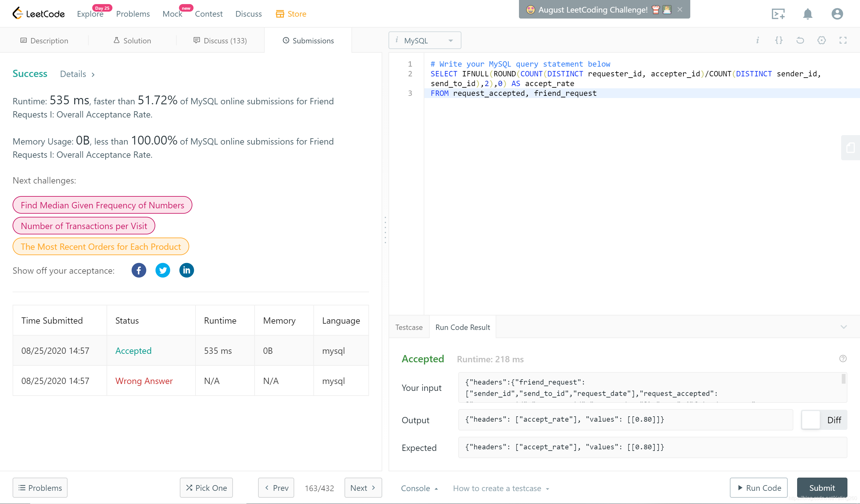Open the MySQL language dropdown
Screen dimensions: 860x504
[x=425, y=41]
